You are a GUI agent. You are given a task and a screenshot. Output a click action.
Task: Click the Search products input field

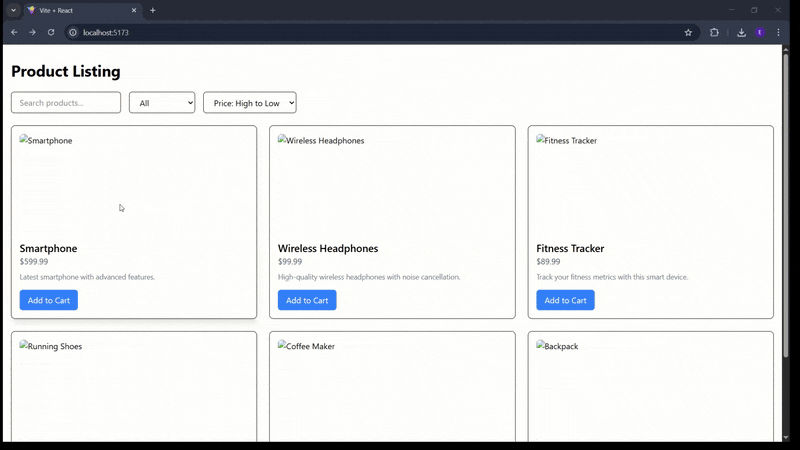coord(66,103)
